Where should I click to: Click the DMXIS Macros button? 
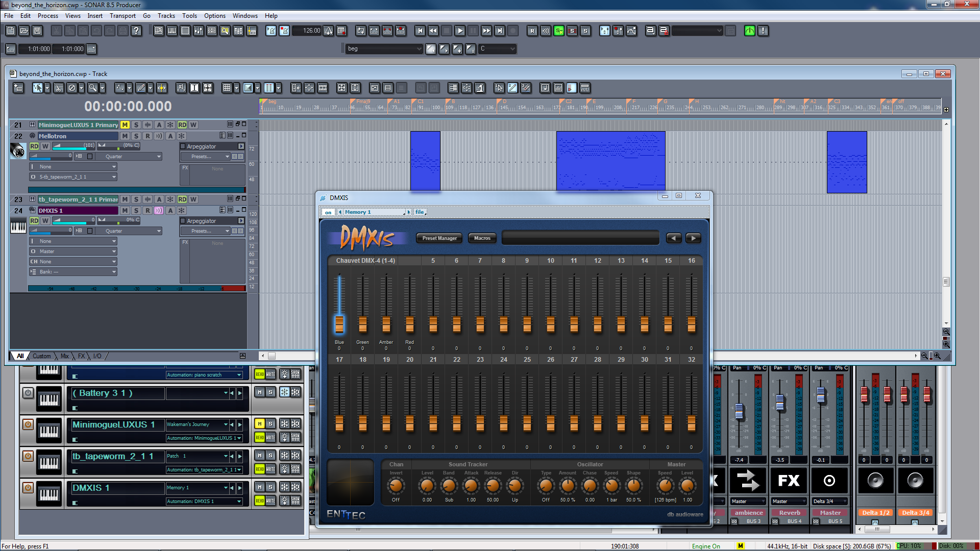coord(482,238)
